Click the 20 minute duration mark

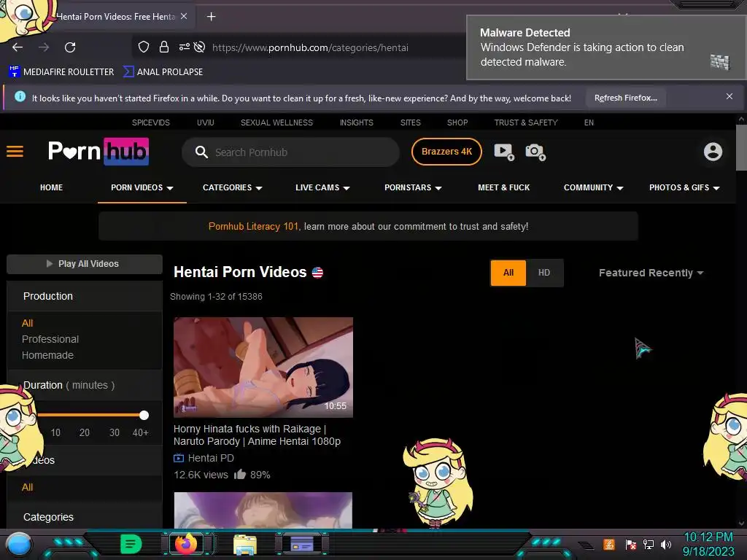coord(85,432)
